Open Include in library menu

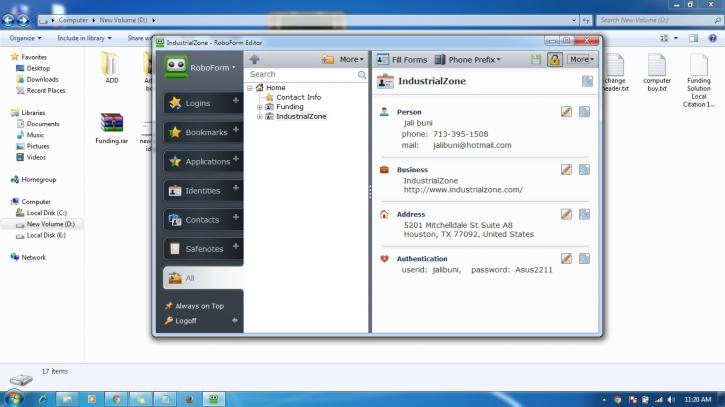pyautogui.click(x=84, y=38)
